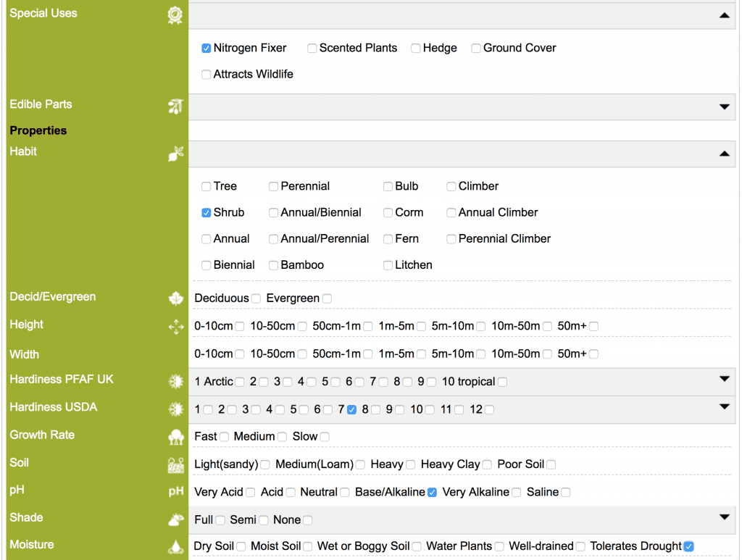Click the Moisture water drop icon

176,547
